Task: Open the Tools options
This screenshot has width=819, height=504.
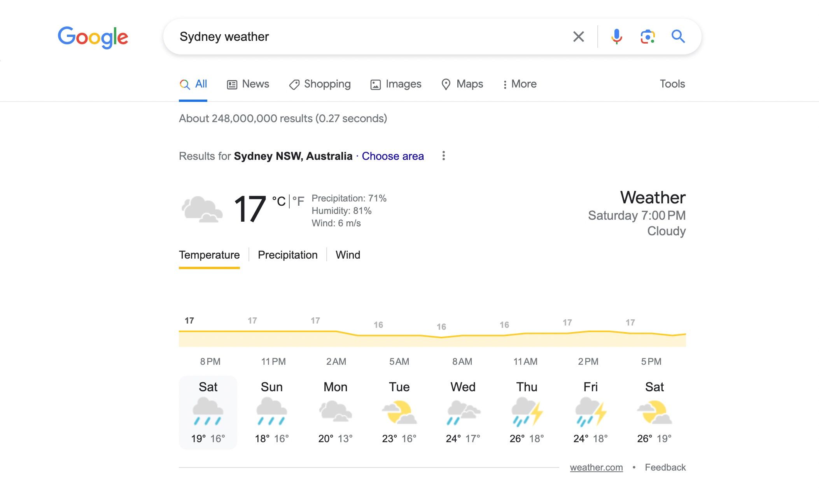Action: click(672, 84)
